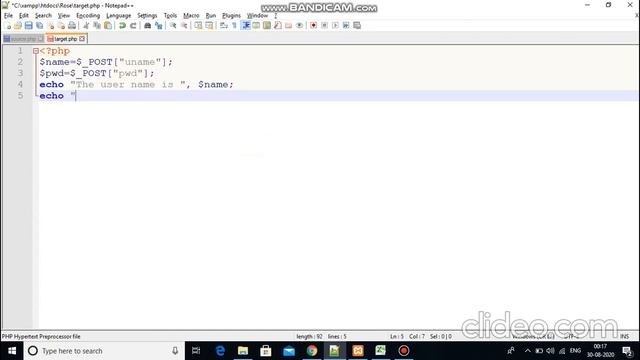Click the taskbar microphone icon
The width and height of the screenshot is (640, 360).
coord(175,351)
